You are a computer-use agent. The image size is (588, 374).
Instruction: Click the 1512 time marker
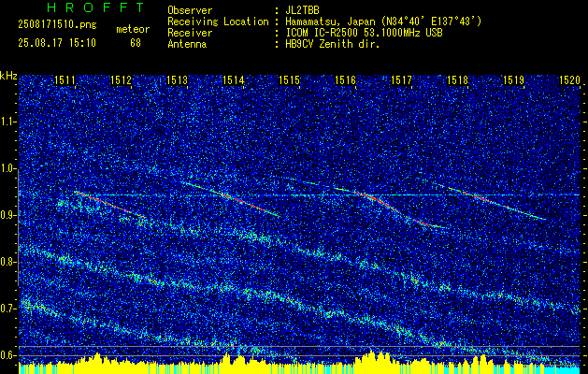pos(122,79)
